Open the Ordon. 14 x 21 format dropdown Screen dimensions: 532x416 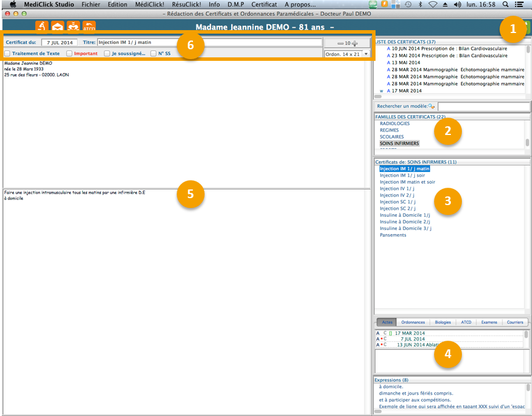coord(347,54)
